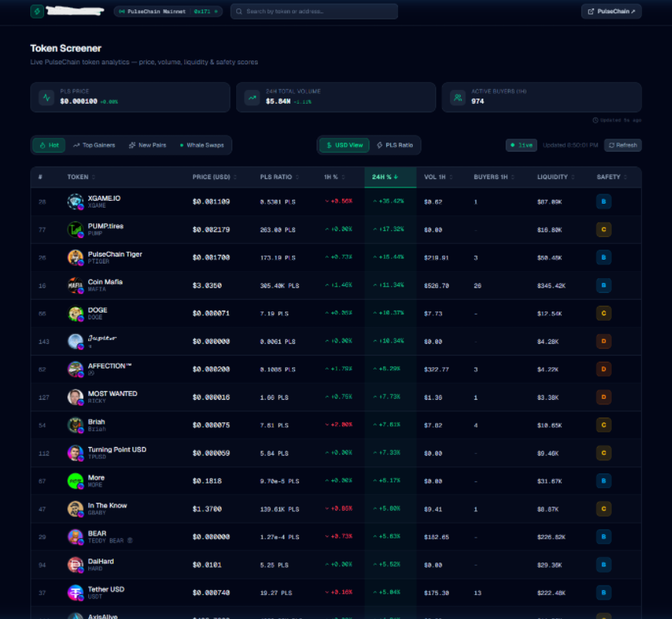This screenshot has height=619, width=672.
Task: Click the Coin Mafia token icon
Action: [x=75, y=285]
